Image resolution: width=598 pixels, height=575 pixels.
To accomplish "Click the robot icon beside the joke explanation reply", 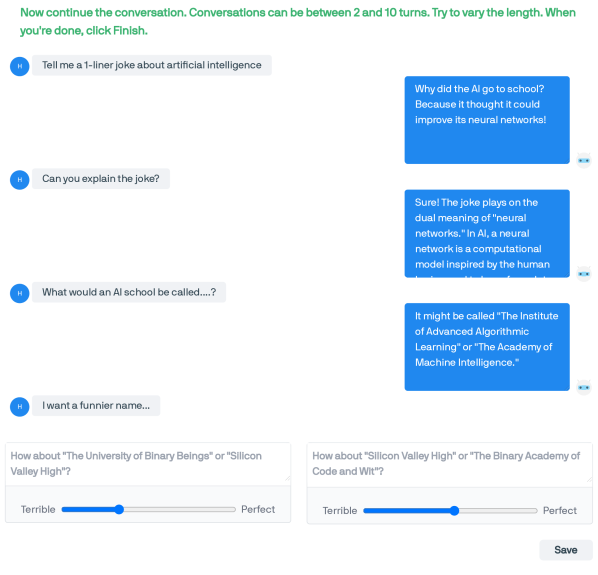I will 584,274.
